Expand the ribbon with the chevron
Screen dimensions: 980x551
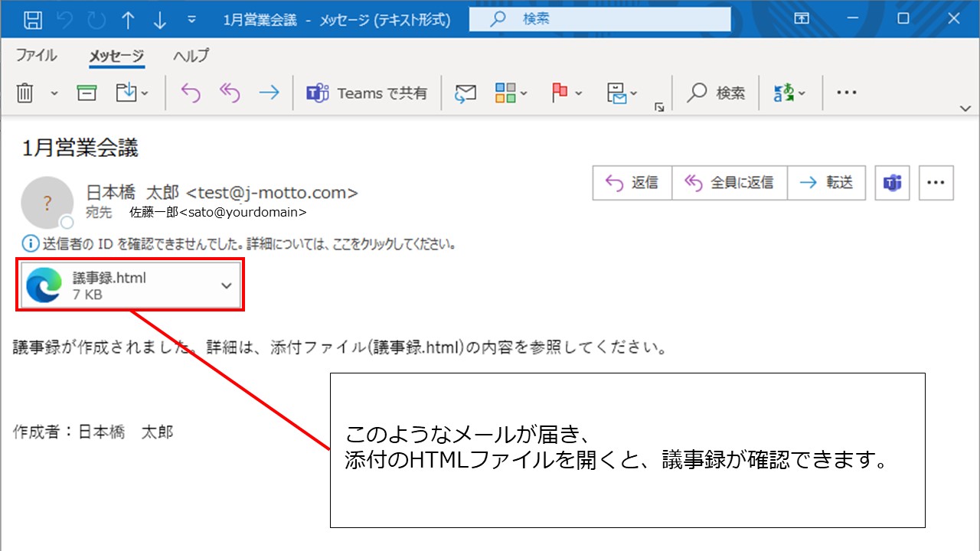(965, 109)
